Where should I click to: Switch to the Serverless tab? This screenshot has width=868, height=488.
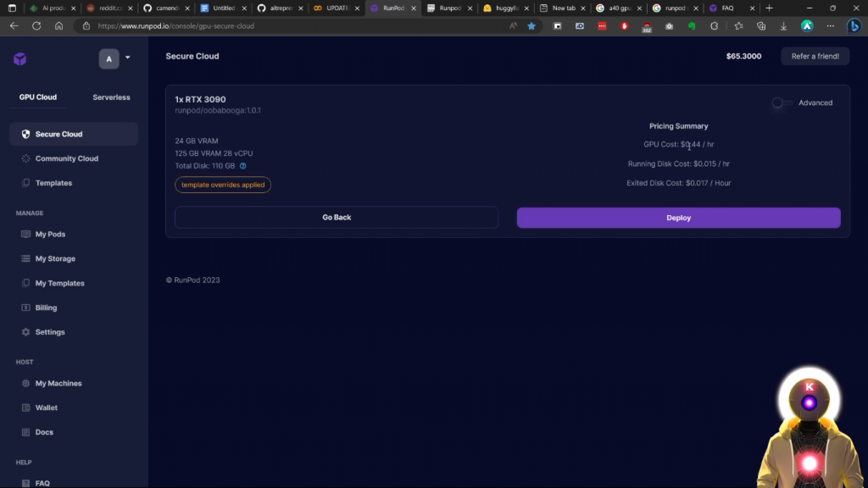111,97
